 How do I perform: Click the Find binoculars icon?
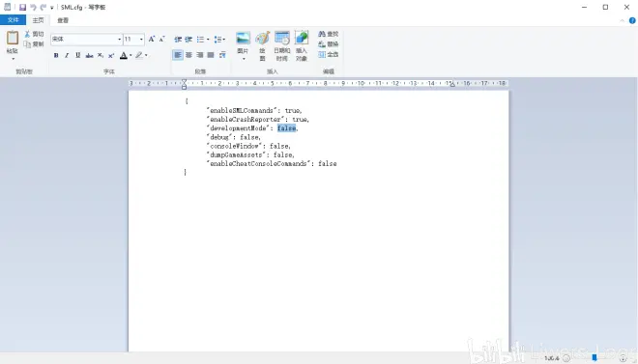[x=322, y=34]
